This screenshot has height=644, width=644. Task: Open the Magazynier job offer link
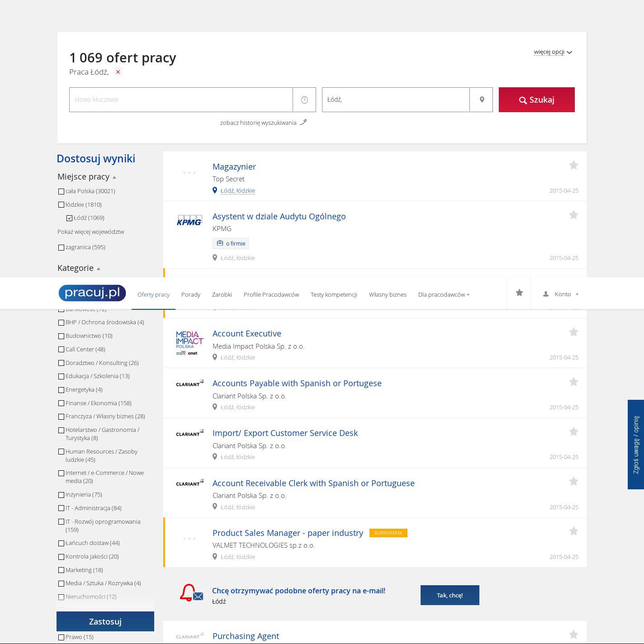tap(234, 166)
